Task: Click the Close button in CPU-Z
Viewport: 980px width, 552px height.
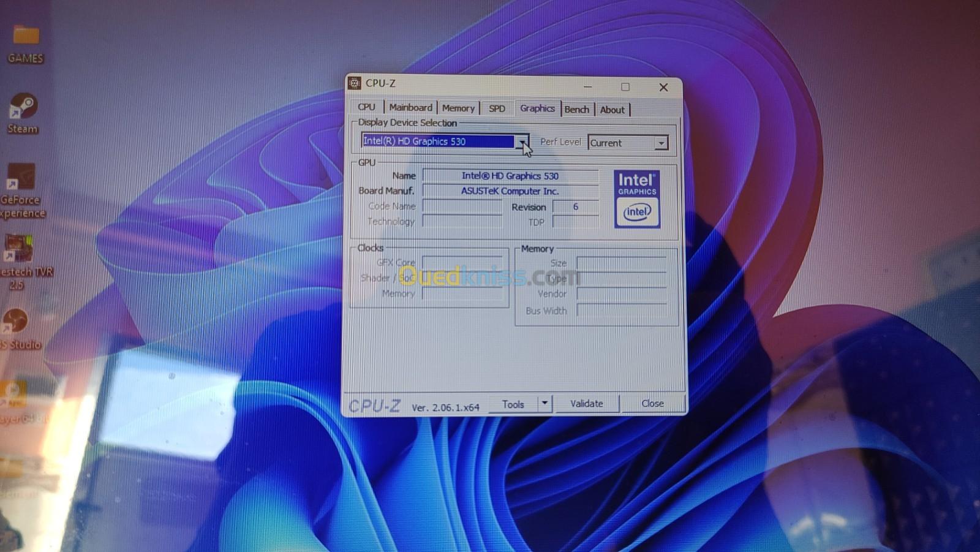Action: [652, 403]
